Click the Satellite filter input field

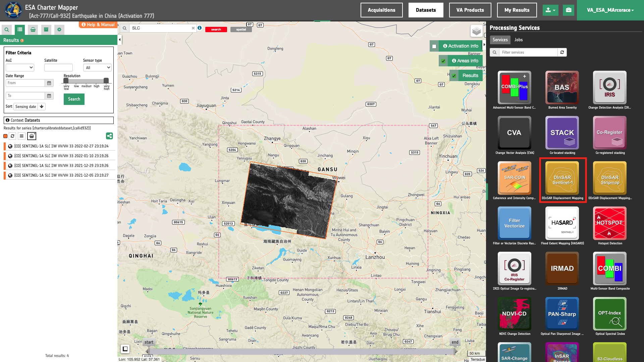(x=58, y=68)
